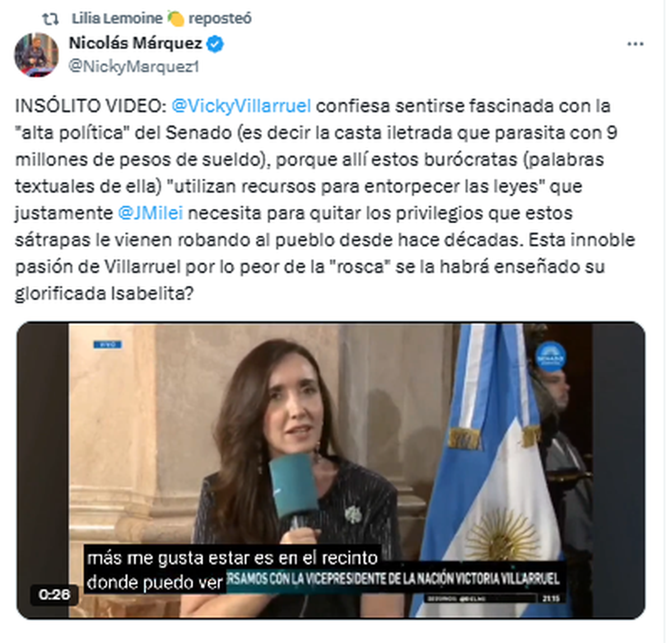
Task: Open the three-dot more options menu
Action: 635,44
